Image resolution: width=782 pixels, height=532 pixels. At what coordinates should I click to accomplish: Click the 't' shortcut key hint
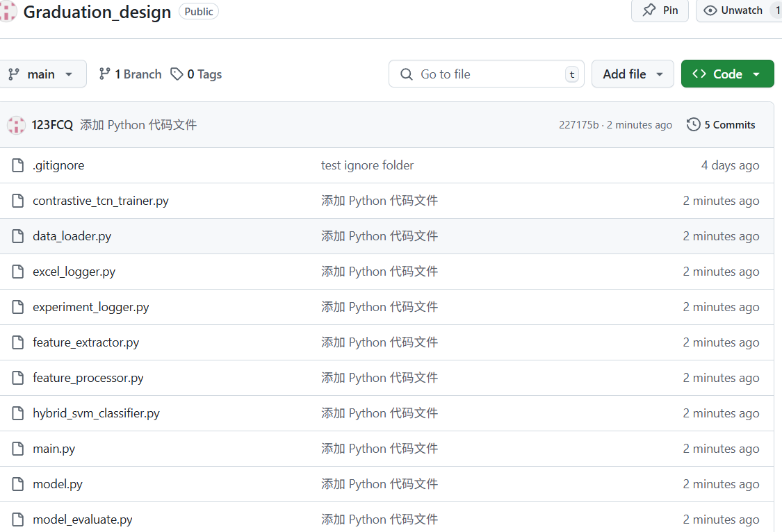click(x=572, y=74)
